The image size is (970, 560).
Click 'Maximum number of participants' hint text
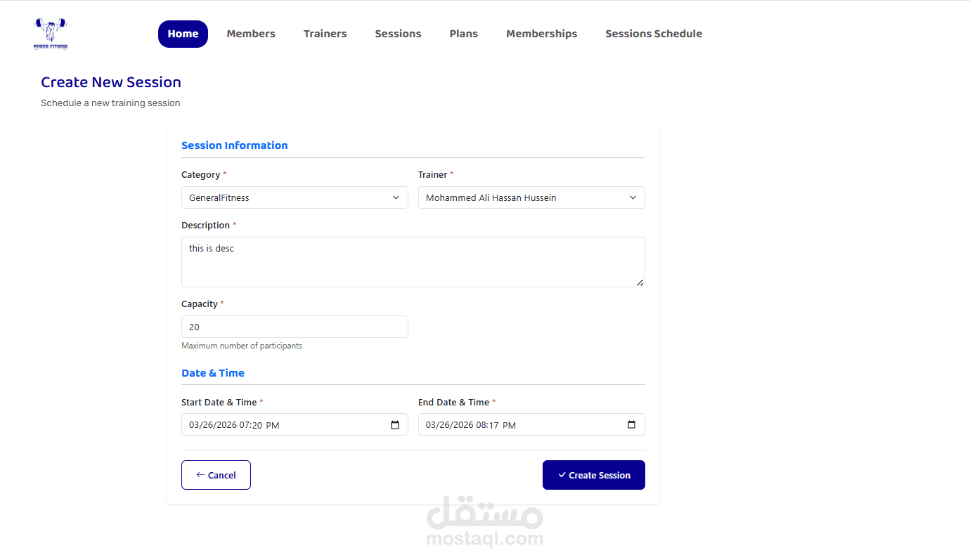242,346
